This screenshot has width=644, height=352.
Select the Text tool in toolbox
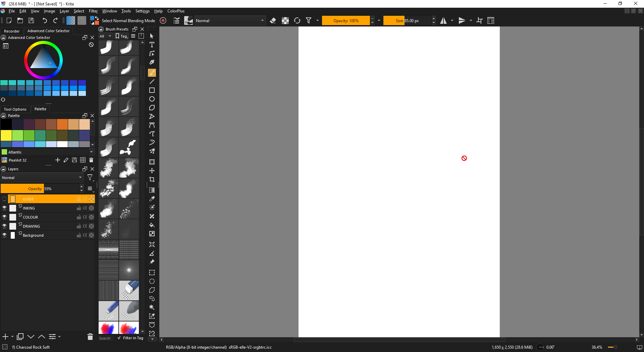pyautogui.click(x=152, y=45)
